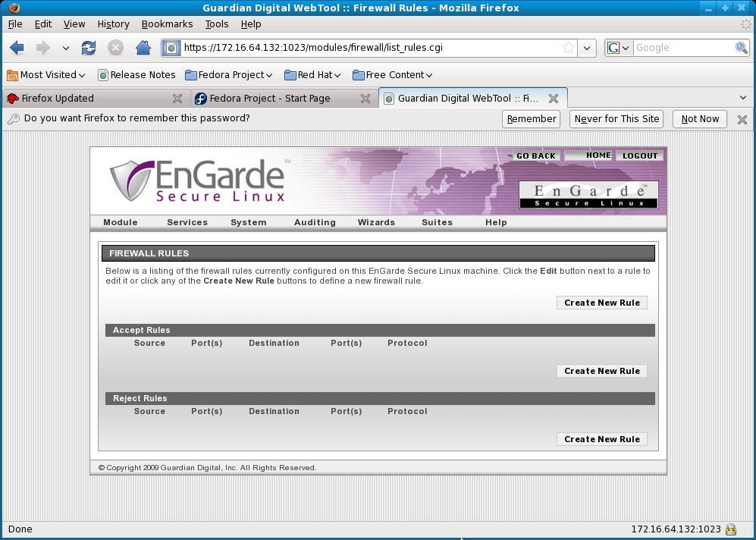
Task: Go back with the blue Back arrow
Action: pos(17,48)
